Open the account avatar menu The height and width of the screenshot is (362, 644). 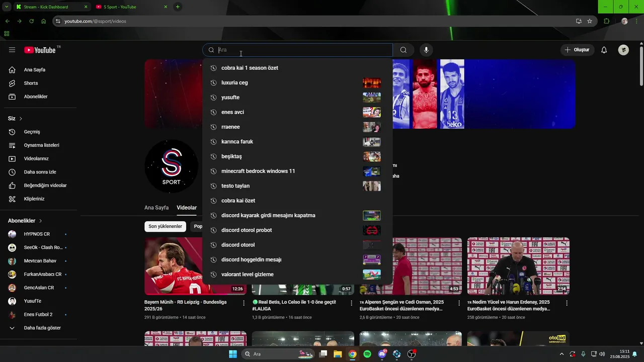pos(623,50)
